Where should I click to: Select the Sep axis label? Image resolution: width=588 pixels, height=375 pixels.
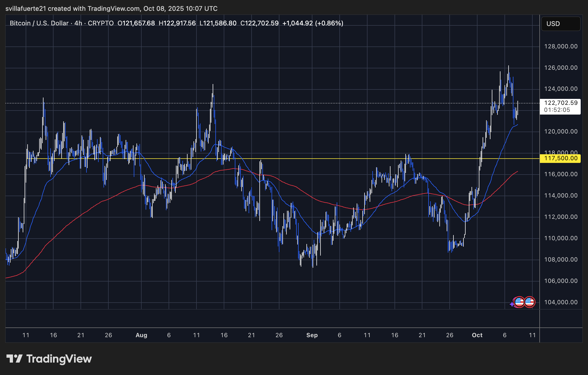[x=312, y=335]
